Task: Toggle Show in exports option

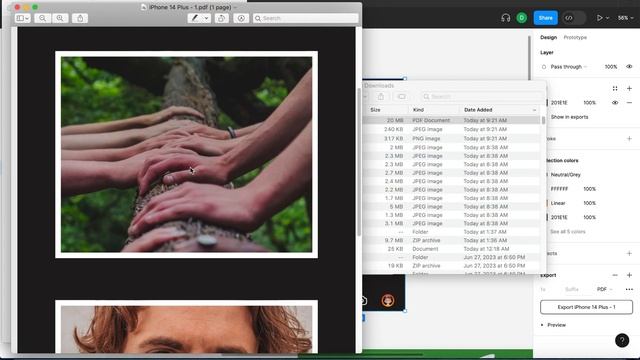Action: pyautogui.click(x=569, y=117)
